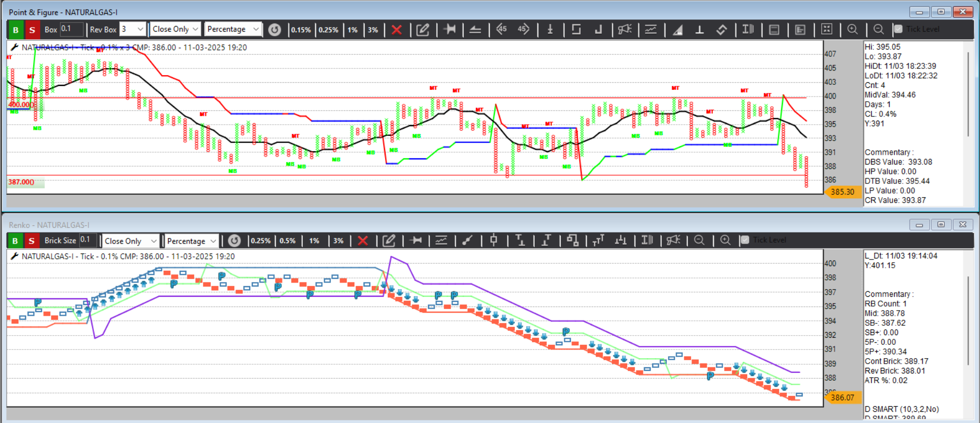
Task: Click red S sell button in Renko toolbar
Action: (32, 241)
